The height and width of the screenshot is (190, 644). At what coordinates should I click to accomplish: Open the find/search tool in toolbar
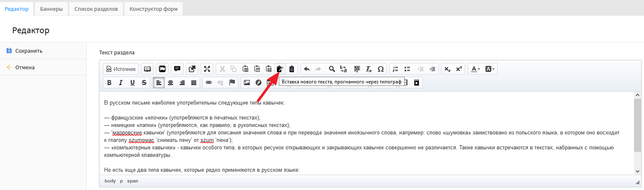332,69
